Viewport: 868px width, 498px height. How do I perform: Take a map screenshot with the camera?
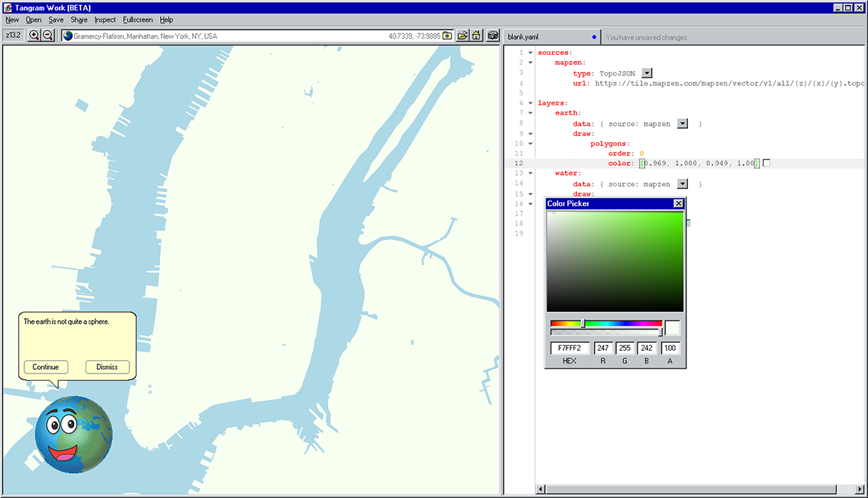492,36
